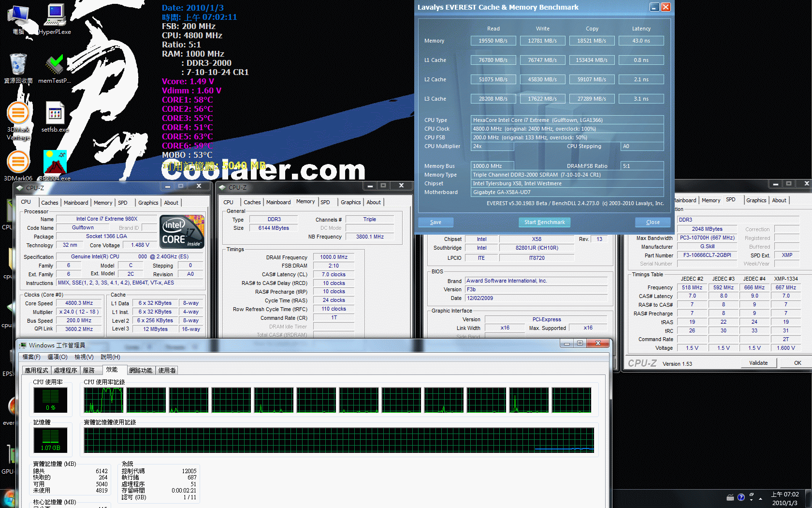
Task: Click the XMP SPD Ext. field
Action: [787, 255]
